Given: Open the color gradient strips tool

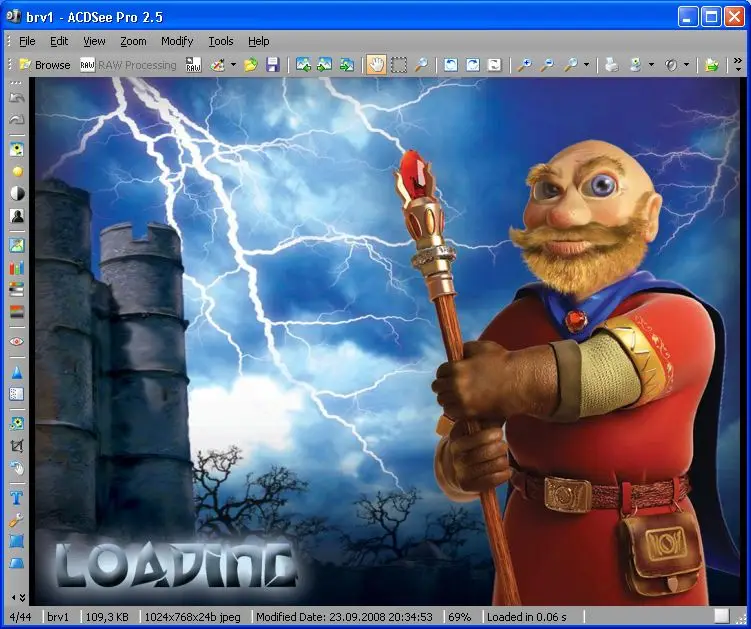Looking at the screenshot, I should (17, 289).
